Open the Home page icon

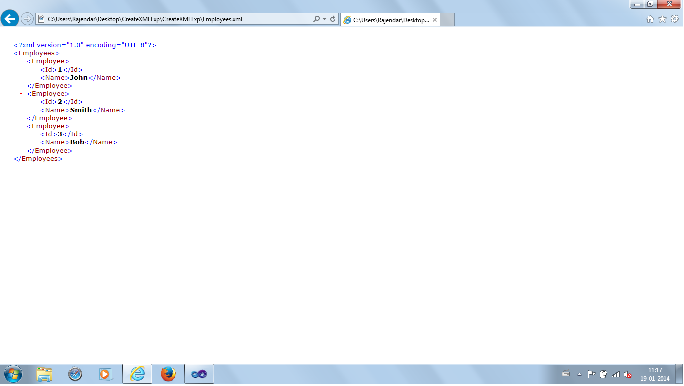[650, 19]
